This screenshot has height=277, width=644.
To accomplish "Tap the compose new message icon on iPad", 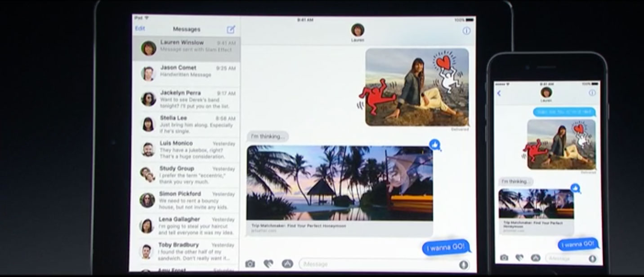I will click(231, 29).
